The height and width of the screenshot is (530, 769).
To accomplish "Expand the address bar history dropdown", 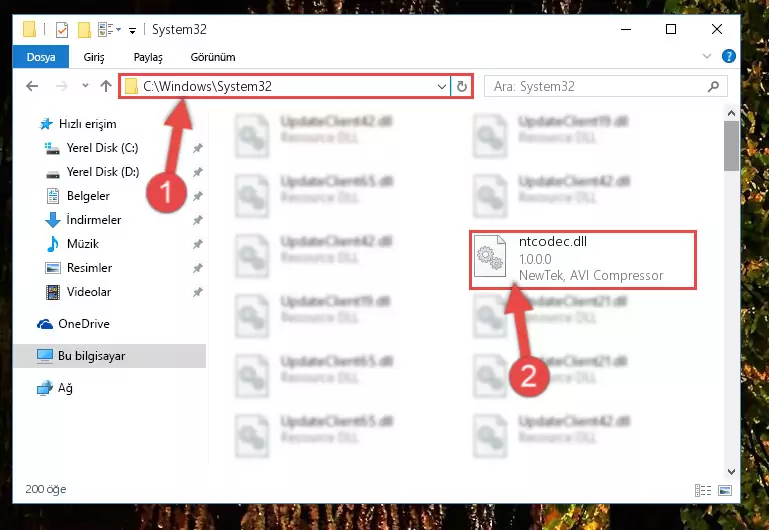I will 441,87.
